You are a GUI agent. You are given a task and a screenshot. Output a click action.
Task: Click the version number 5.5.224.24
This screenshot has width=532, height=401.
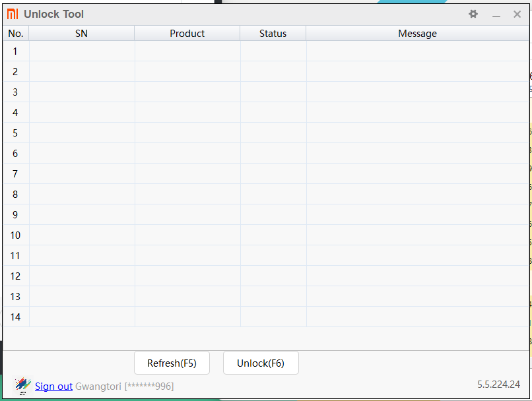coord(499,385)
